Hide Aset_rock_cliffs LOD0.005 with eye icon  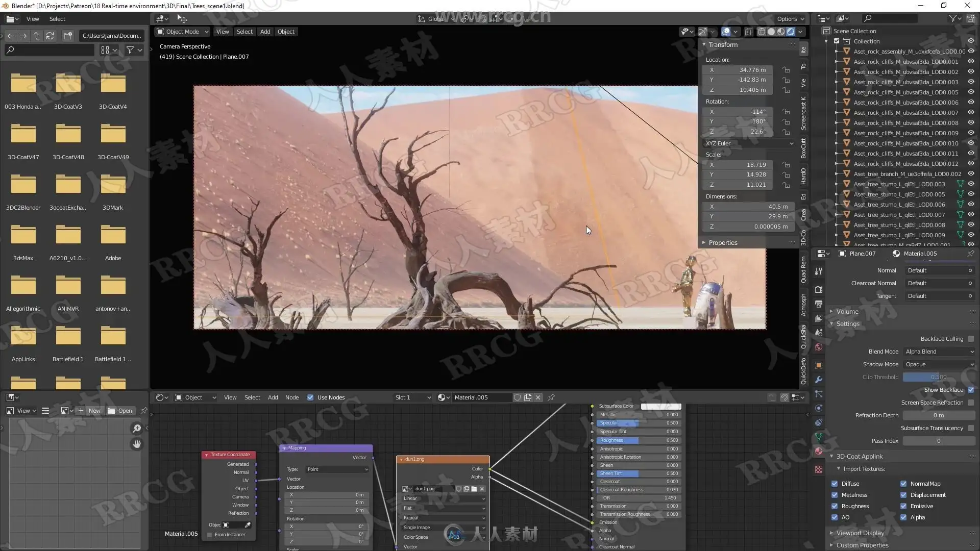coord(971,92)
